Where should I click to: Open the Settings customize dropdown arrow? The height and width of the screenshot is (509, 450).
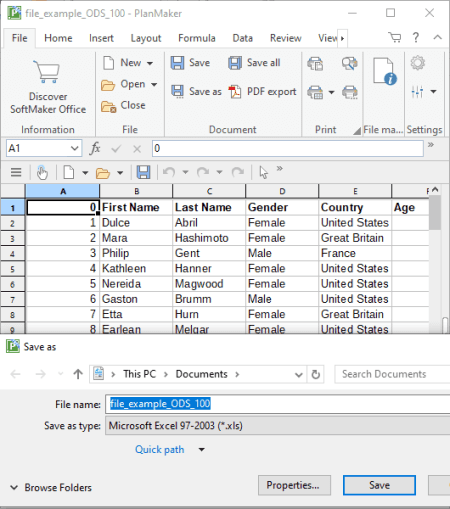[433, 92]
